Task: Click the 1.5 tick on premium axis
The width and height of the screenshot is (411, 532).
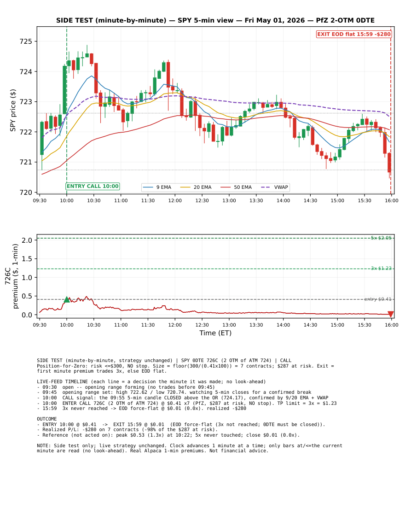Action: 28,259
